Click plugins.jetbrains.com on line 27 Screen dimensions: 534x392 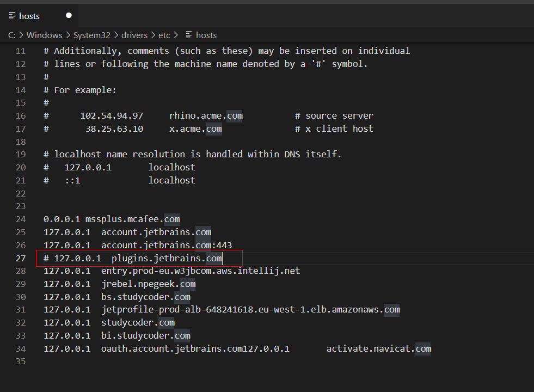[167, 259]
